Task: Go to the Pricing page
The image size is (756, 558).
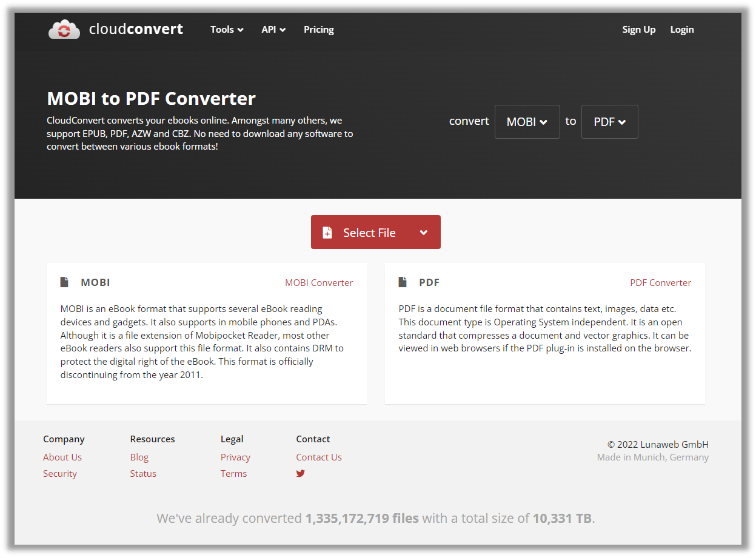Action: (x=319, y=30)
